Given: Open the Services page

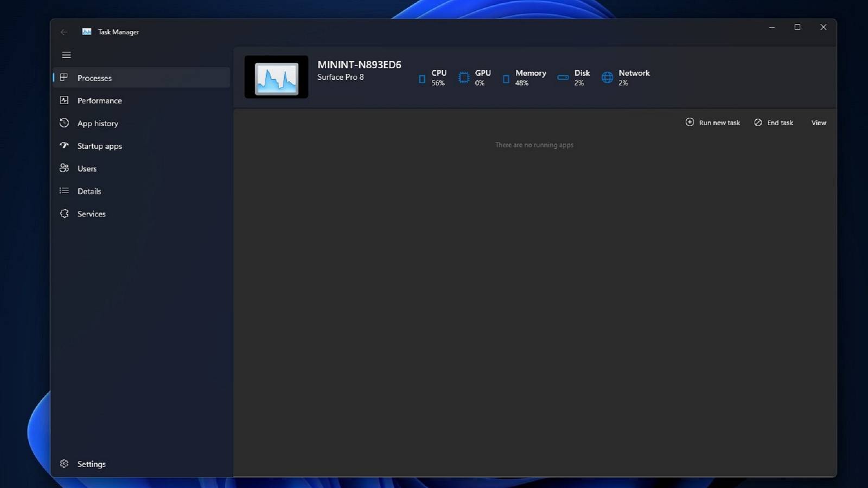Looking at the screenshot, I should click(142, 214).
